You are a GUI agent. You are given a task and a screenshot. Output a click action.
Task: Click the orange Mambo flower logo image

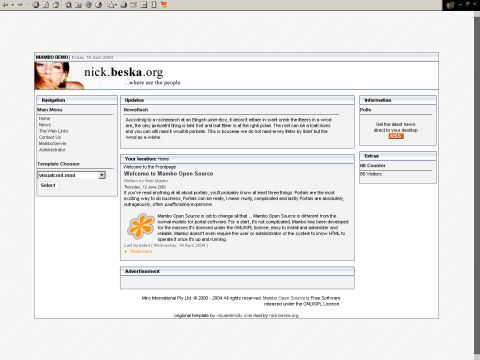(141, 227)
